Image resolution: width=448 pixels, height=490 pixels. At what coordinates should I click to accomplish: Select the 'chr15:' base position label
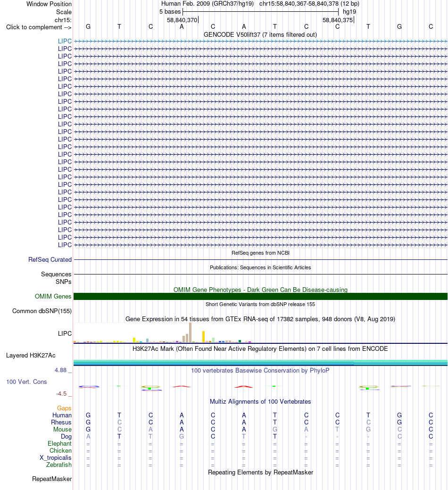tap(63, 20)
